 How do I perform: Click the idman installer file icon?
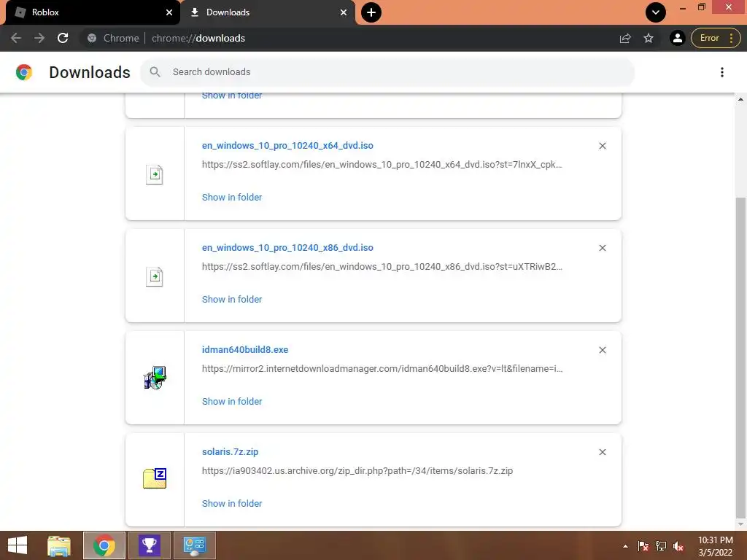pyautogui.click(x=155, y=378)
